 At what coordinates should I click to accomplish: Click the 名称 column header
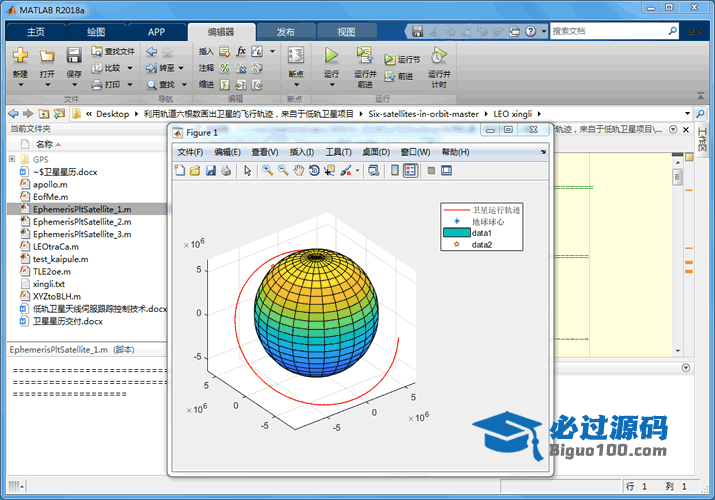[44, 144]
